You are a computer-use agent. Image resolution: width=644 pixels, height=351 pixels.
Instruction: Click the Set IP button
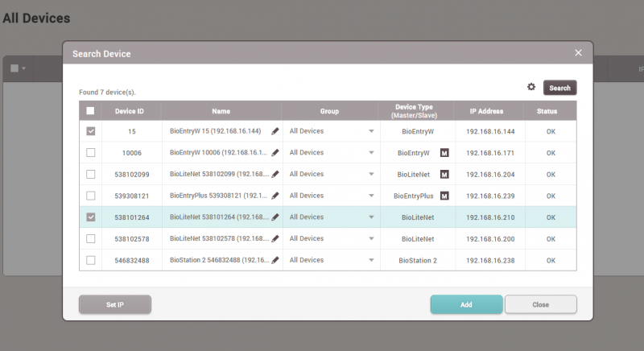coord(114,304)
